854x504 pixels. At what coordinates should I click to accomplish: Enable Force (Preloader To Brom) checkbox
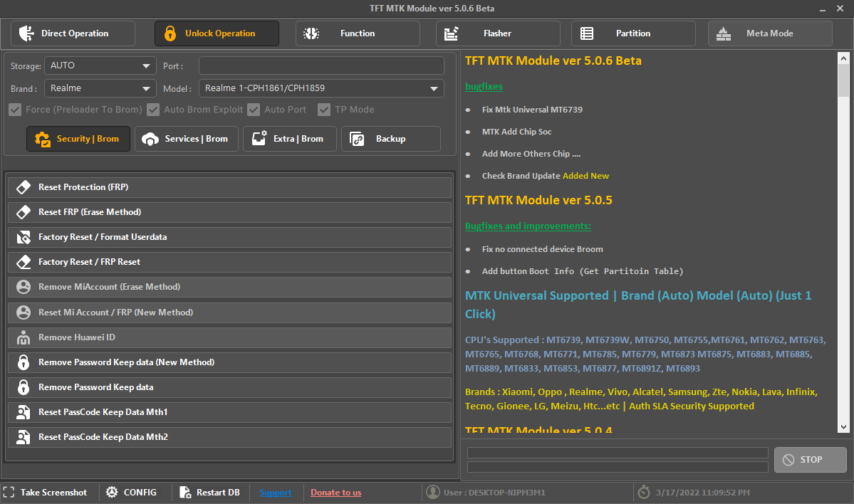click(x=15, y=110)
